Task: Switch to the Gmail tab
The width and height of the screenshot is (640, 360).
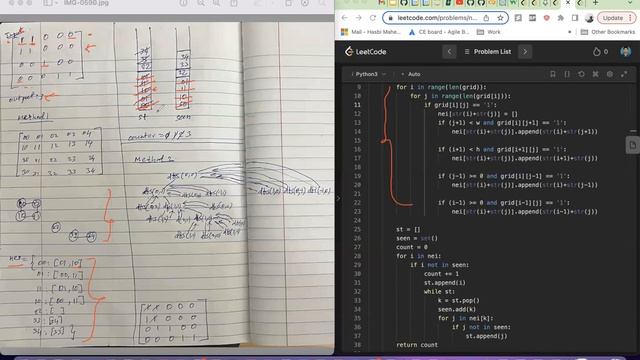Action: [382, 3]
